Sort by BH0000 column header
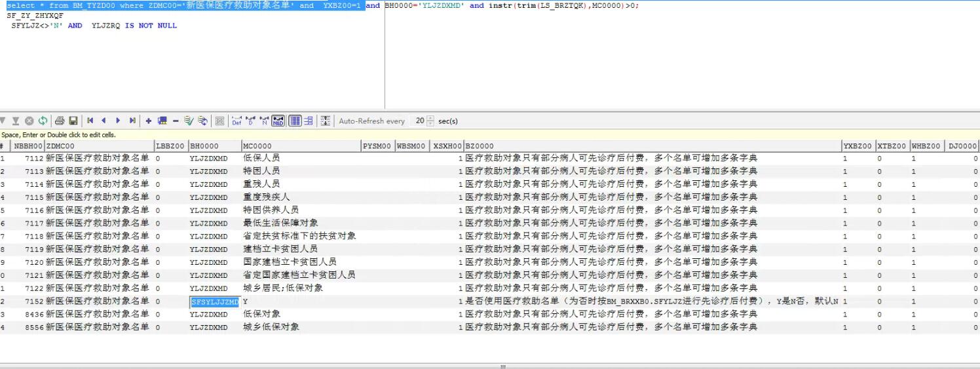Viewport: 980px width, 369px height. [x=215, y=146]
